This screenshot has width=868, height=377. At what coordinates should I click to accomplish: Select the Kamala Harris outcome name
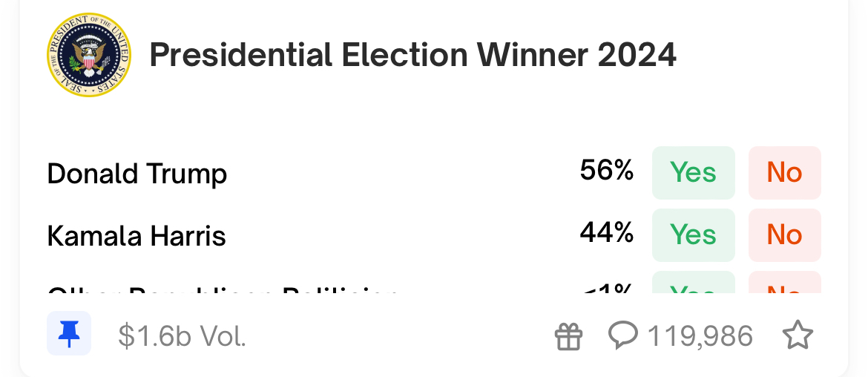[x=137, y=236]
